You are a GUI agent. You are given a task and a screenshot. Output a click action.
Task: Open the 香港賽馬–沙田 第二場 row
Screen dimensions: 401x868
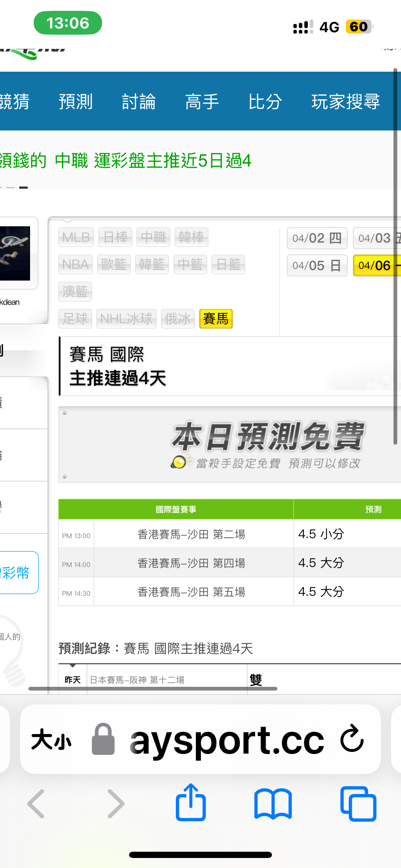[191, 534]
